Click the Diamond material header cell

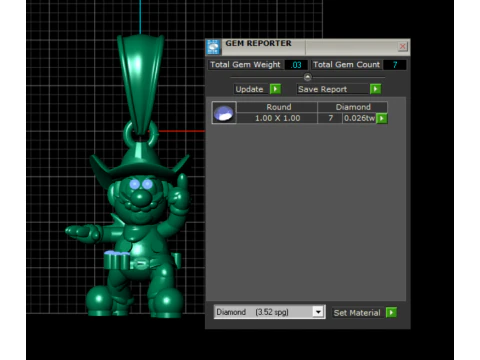tap(353, 107)
